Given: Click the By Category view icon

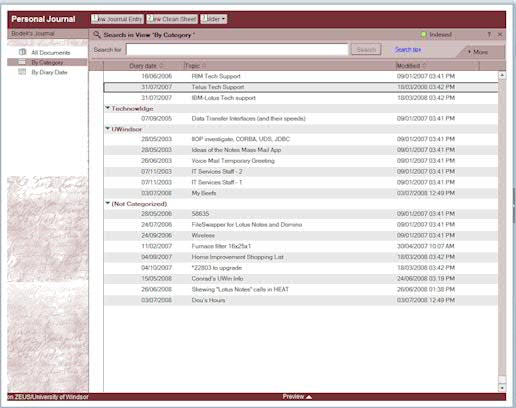Looking at the screenshot, I should click(x=22, y=62).
